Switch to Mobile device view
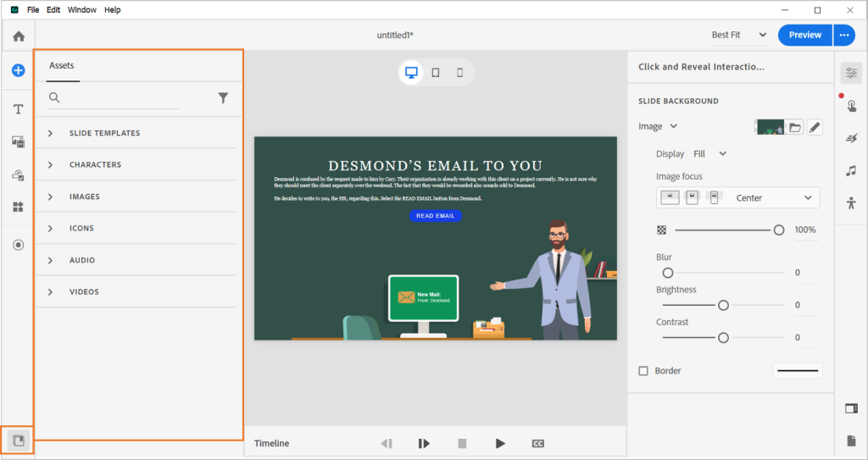This screenshot has width=868, height=460. 459,73
